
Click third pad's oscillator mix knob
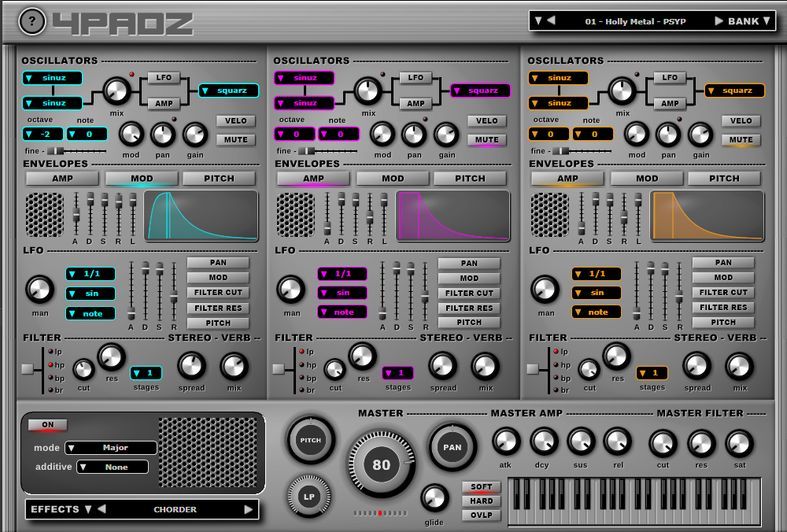[623, 91]
